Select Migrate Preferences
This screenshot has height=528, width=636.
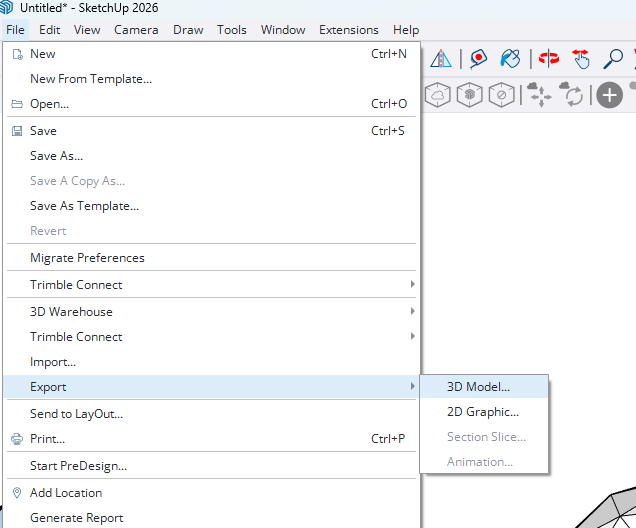211,258
